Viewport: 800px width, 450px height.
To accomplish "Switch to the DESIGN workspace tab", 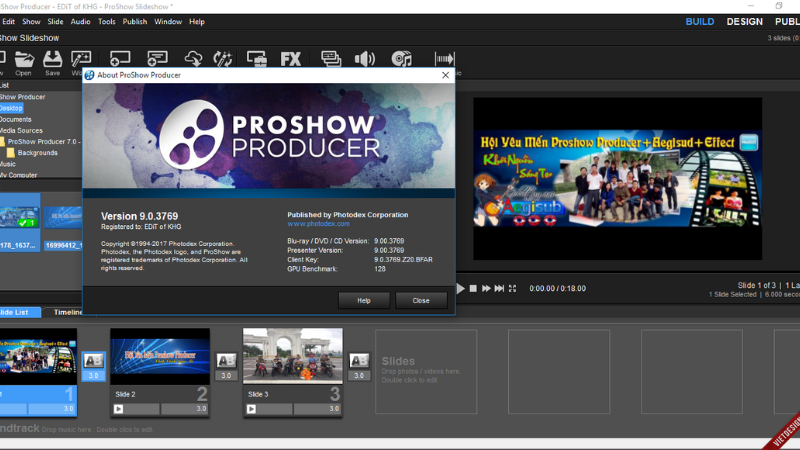I will 744,21.
